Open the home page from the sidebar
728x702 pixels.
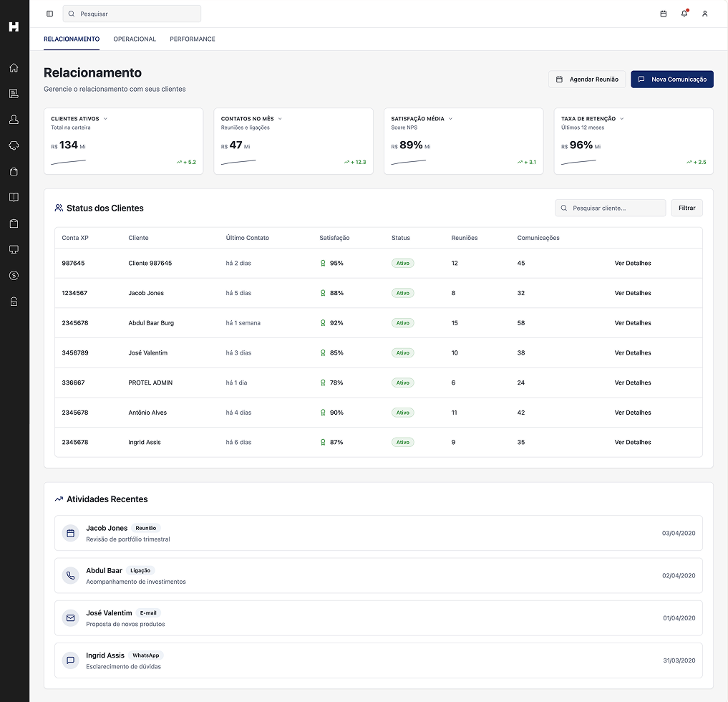pyautogui.click(x=14, y=67)
